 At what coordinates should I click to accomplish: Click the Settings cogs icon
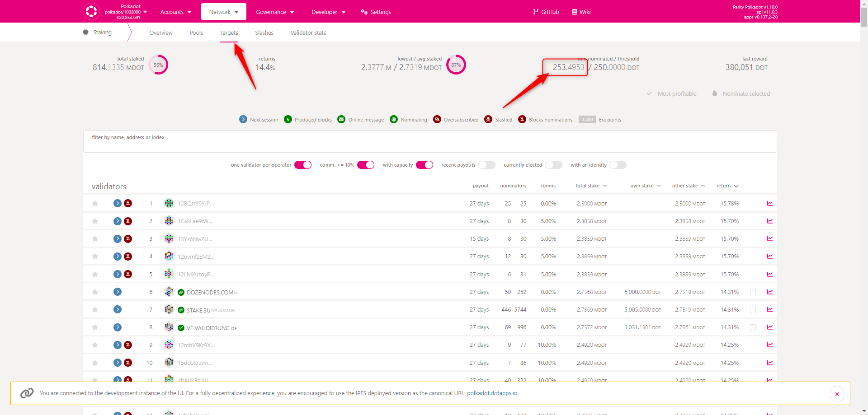click(x=364, y=12)
